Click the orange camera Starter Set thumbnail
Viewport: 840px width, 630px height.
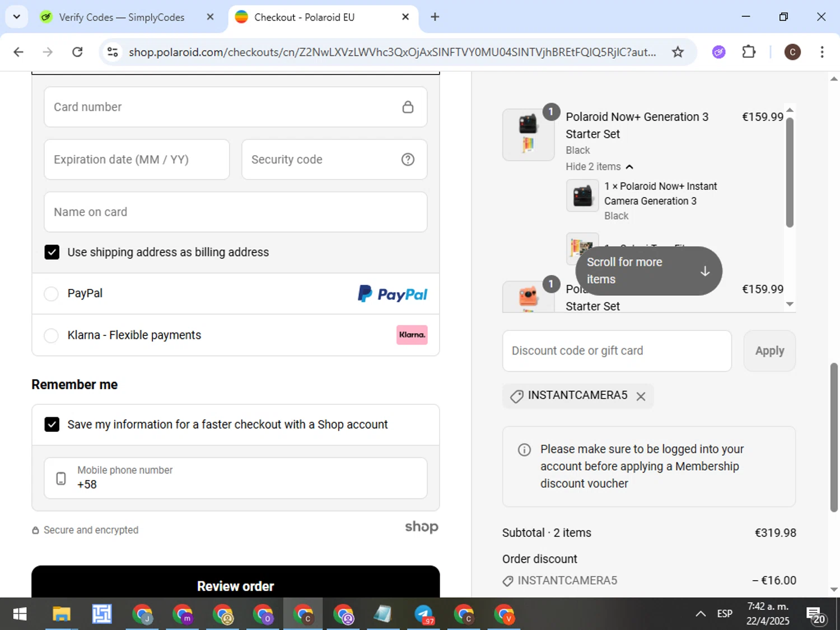tap(528, 297)
